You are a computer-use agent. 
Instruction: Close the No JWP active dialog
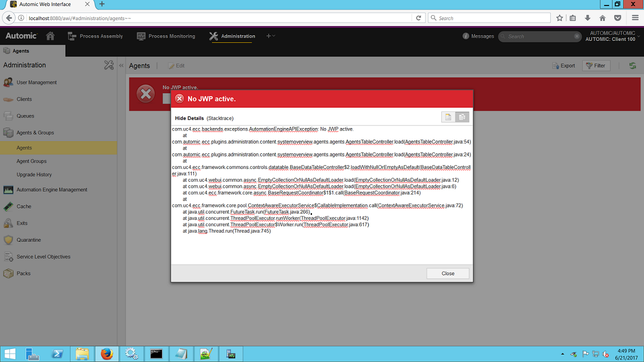[x=447, y=273]
